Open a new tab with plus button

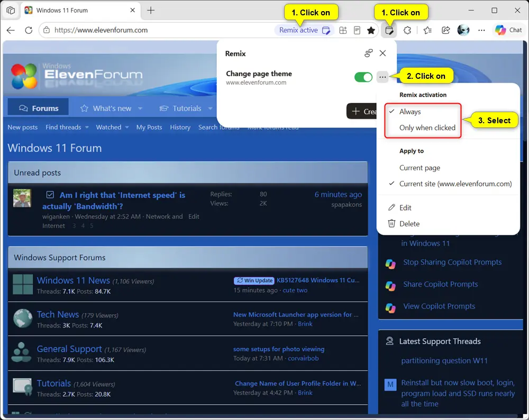(x=151, y=11)
